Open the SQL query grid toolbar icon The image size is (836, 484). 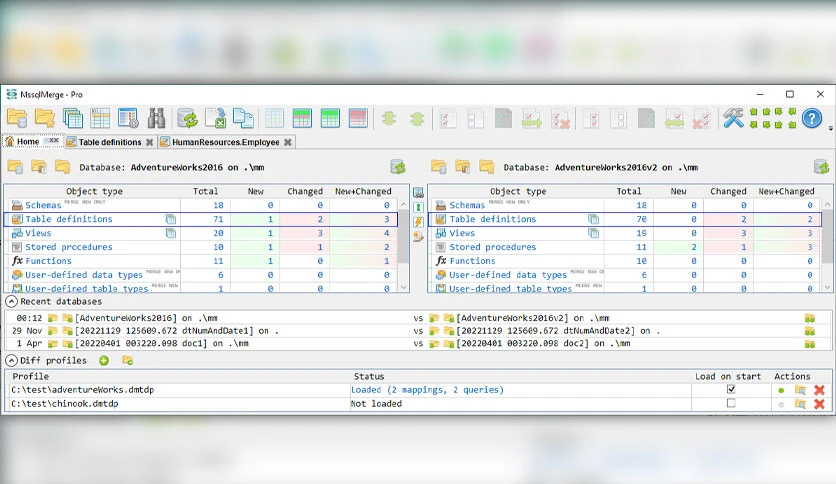coord(100,118)
